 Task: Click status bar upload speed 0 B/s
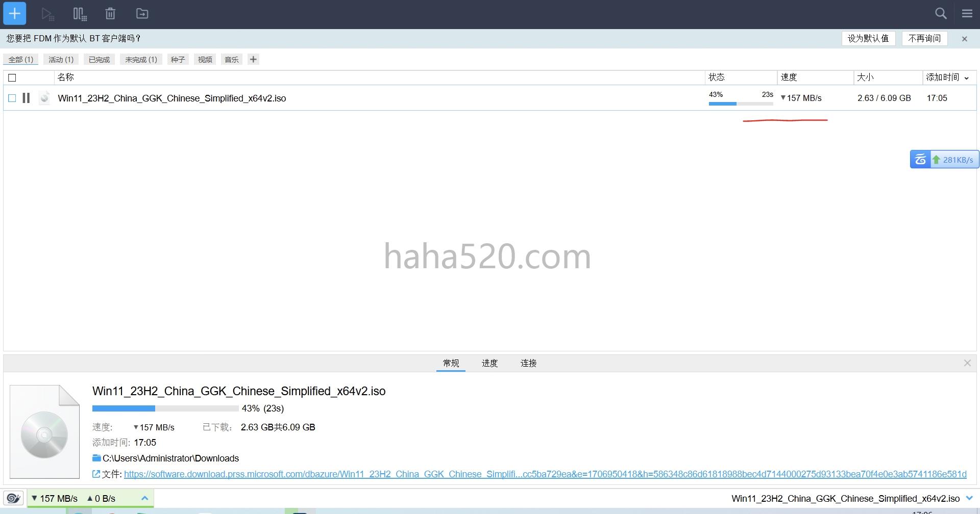[x=101, y=498]
